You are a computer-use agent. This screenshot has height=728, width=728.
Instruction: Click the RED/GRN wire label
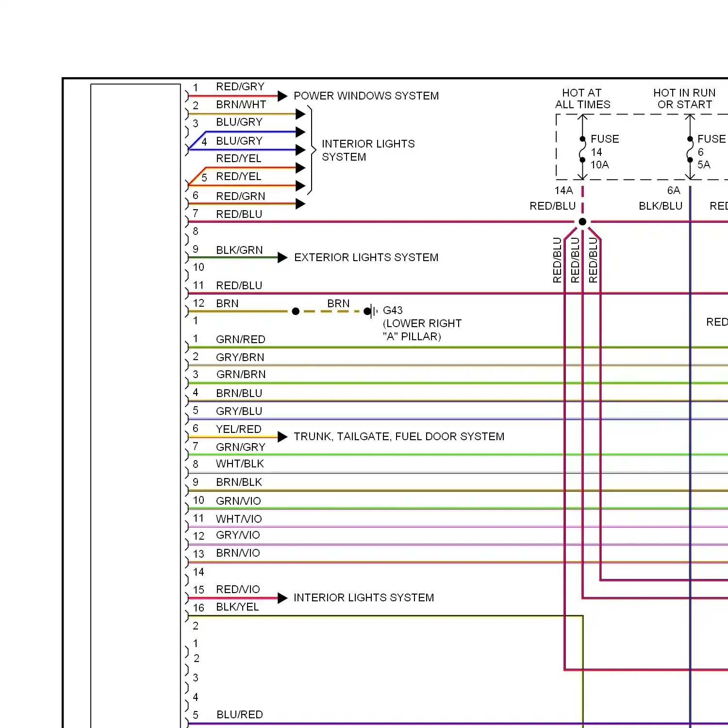240,196
